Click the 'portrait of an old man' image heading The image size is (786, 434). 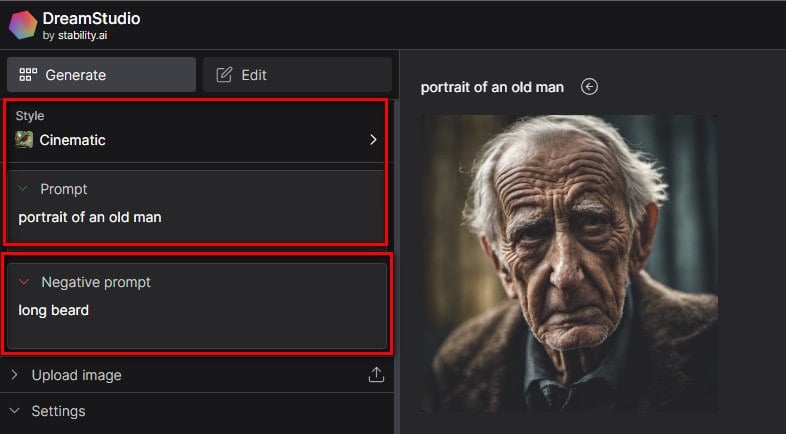492,87
